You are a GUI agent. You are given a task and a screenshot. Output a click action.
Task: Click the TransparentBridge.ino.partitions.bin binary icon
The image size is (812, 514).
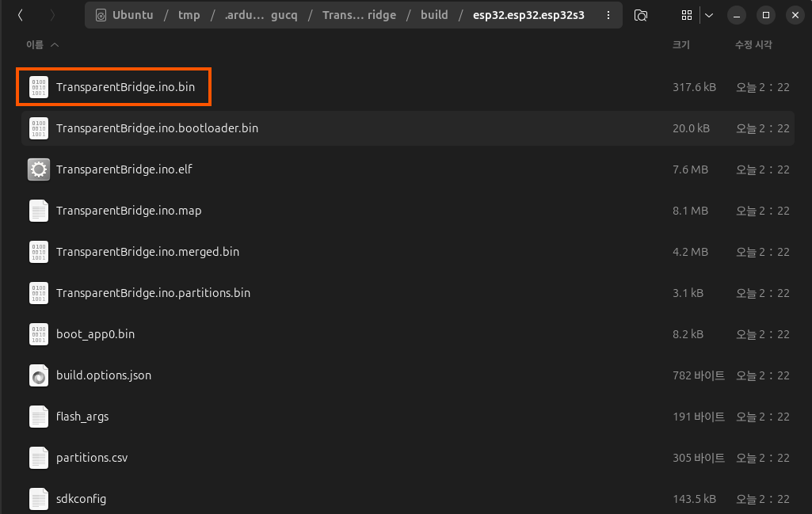pyautogui.click(x=39, y=293)
